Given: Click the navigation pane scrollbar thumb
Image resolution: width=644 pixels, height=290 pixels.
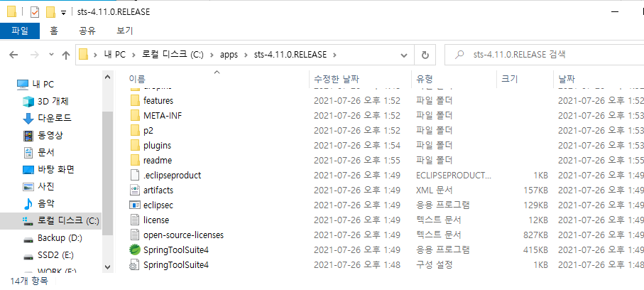Looking at the screenshot, I should 108,173.
